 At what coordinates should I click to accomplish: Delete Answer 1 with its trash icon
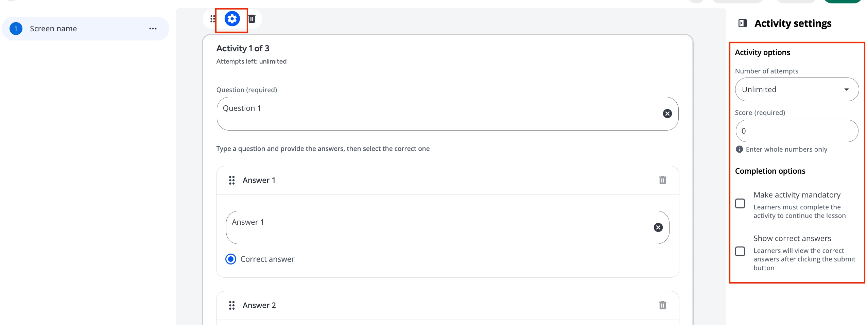(x=662, y=180)
